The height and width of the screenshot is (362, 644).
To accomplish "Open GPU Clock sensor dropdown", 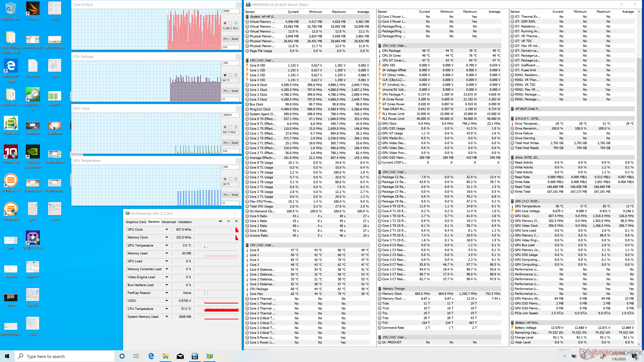I will (167, 230).
